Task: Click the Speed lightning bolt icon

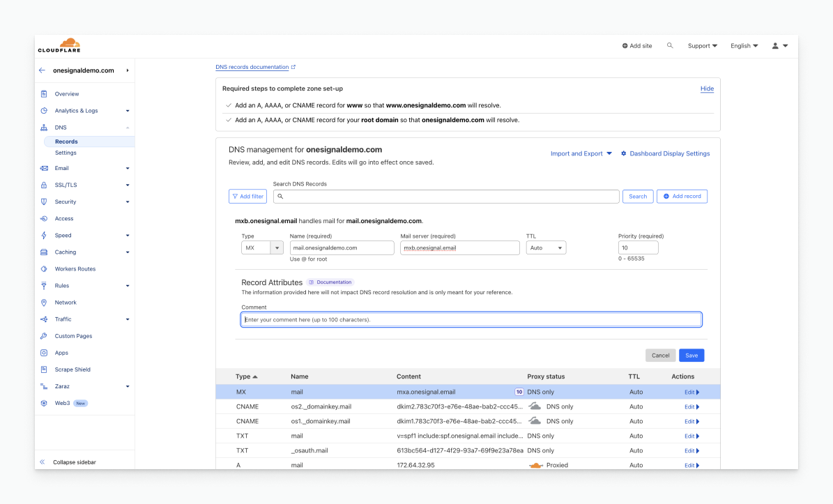Action: (x=44, y=236)
